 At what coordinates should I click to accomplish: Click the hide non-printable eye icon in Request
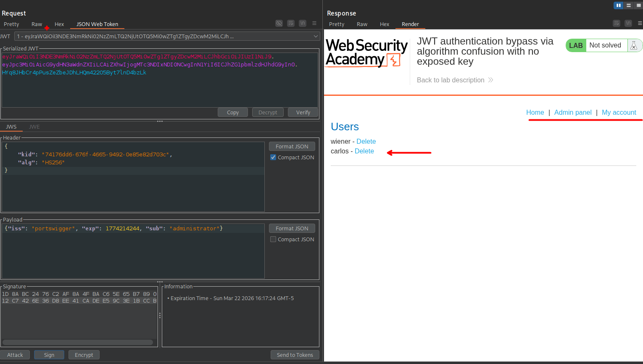[279, 24]
